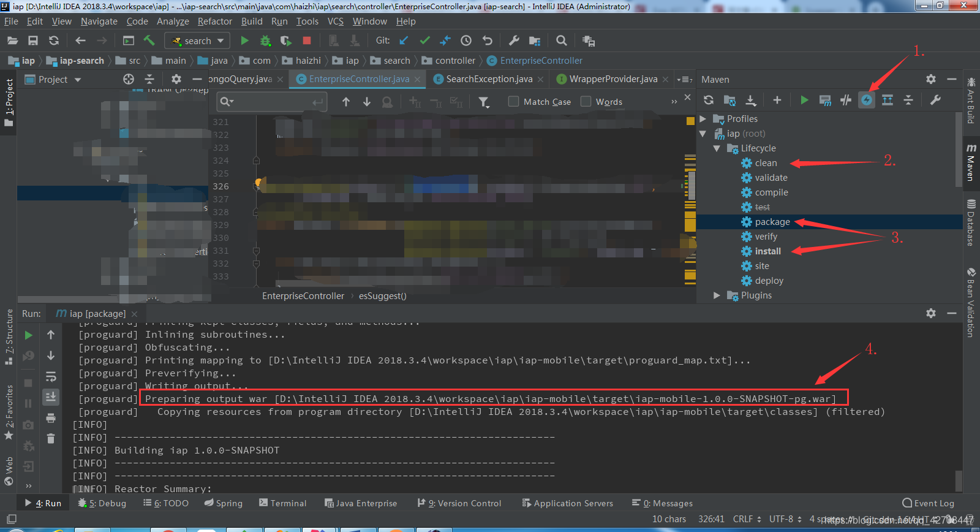Reimport all Maven projects icon
980x532 pixels.
pos(709,100)
